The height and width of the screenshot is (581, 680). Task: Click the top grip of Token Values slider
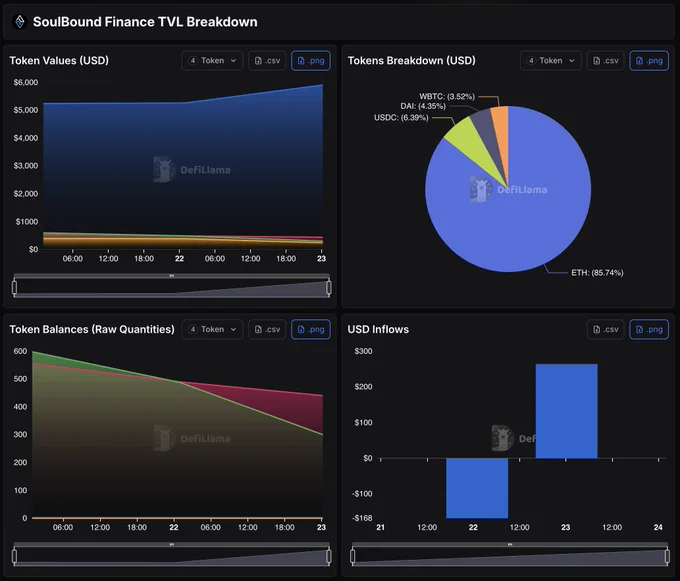[172, 276]
